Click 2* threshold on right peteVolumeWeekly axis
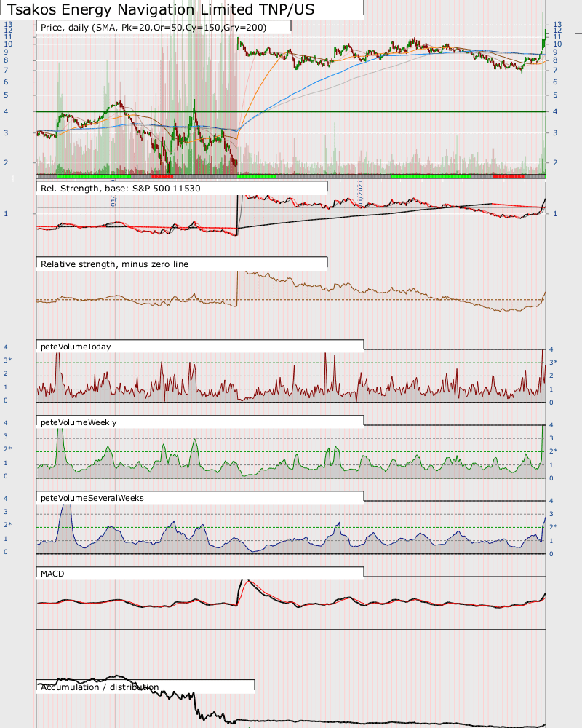 pyautogui.click(x=553, y=451)
